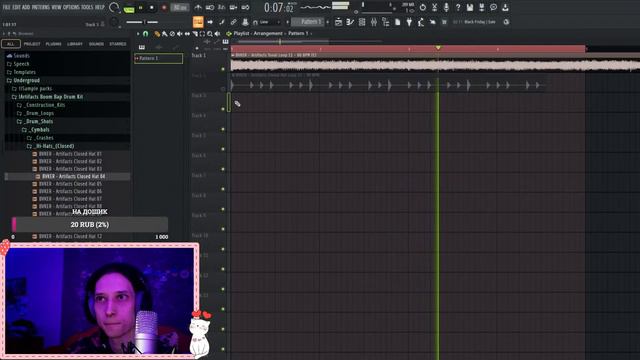Collapse the _Cymbals folder
This screenshot has height=360, width=640.
pyautogui.click(x=36, y=129)
